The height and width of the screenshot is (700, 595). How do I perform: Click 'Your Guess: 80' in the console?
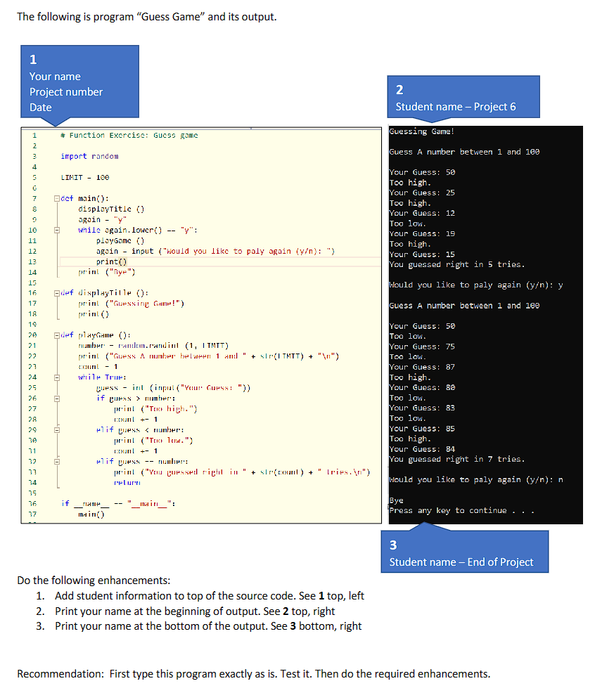[422, 388]
